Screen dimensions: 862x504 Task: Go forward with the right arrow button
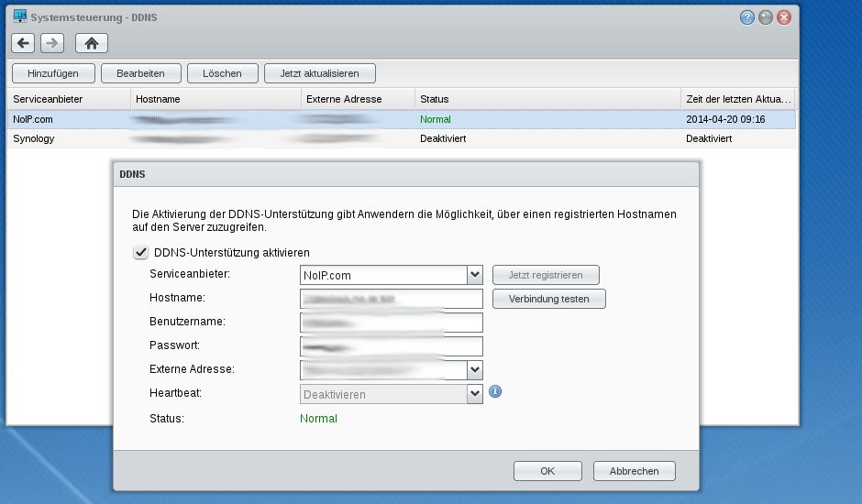52,43
